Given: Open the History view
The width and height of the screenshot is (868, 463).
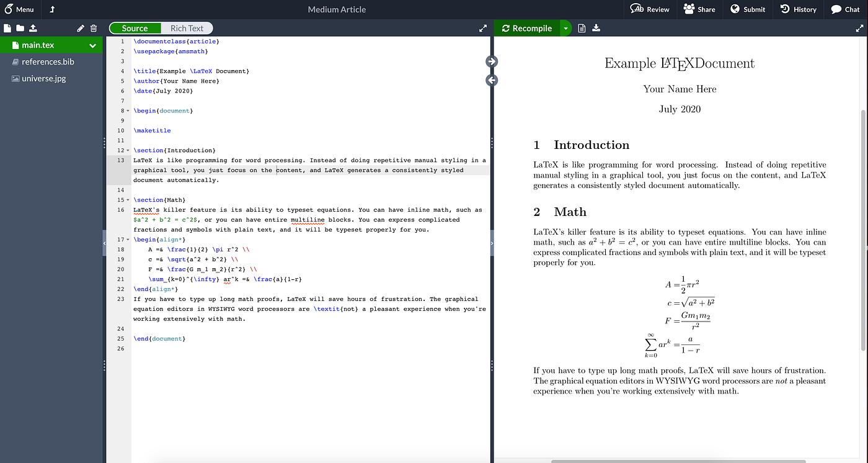Looking at the screenshot, I should tap(799, 9).
